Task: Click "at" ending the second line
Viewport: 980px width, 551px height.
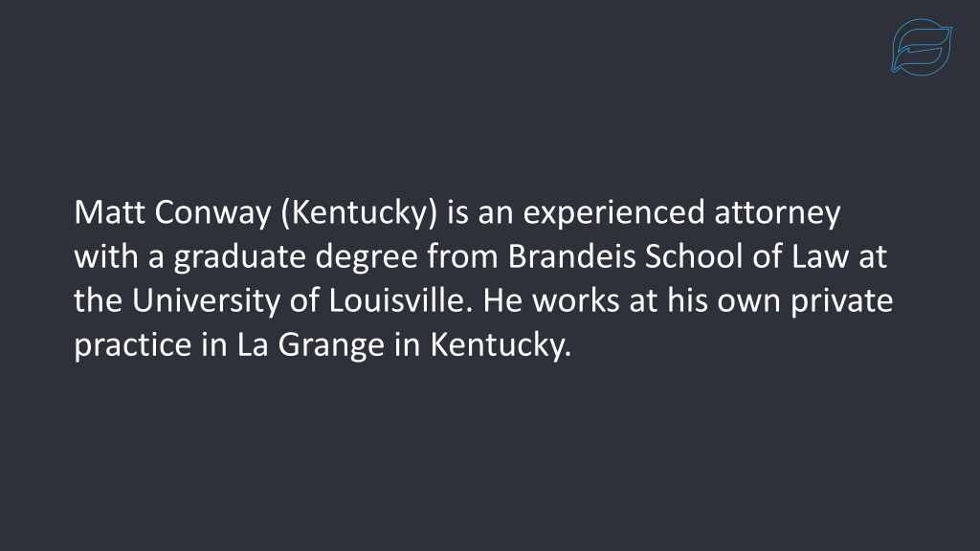Action: click(x=873, y=256)
